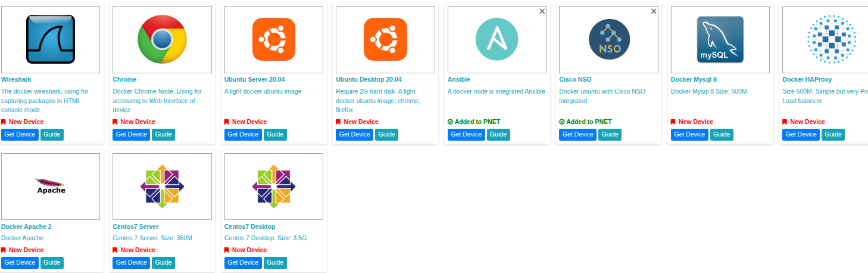
Task: Get Device for Ansible
Action: coord(466,134)
